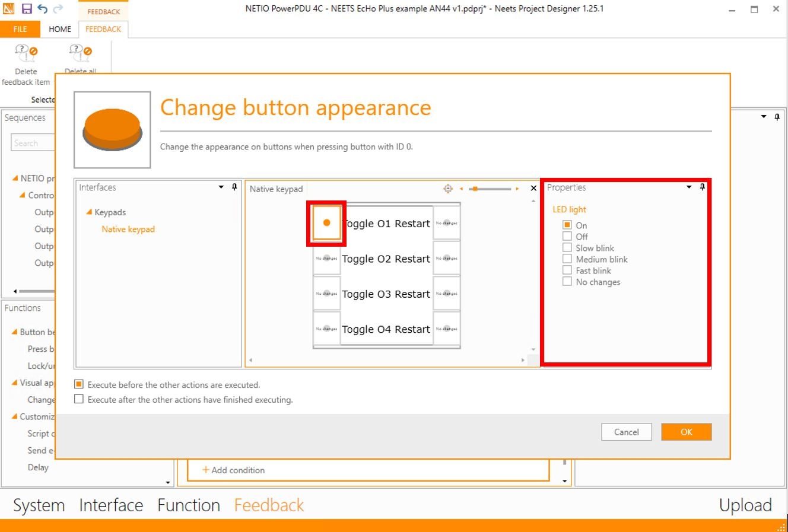The width and height of the screenshot is (788, 532).
Task: Open main window right panel dropdown arrow
Action: 764,117
